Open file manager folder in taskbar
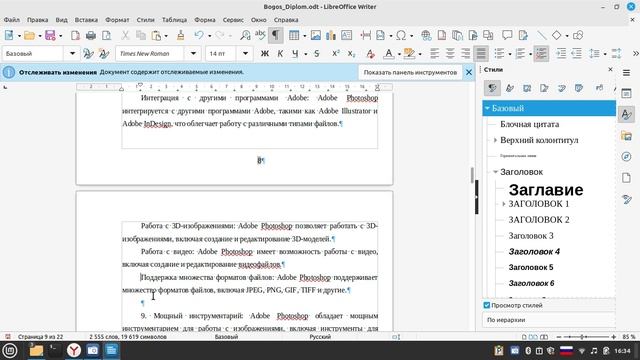 pyautogui.click(x=36, y=350)
